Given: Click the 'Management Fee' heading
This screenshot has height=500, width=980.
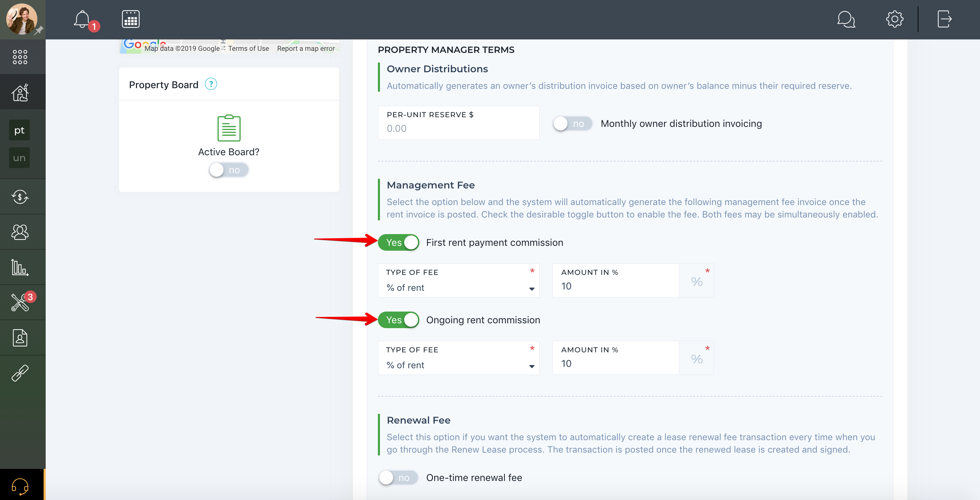Looking at the screenshot, I should click(430, 186).
